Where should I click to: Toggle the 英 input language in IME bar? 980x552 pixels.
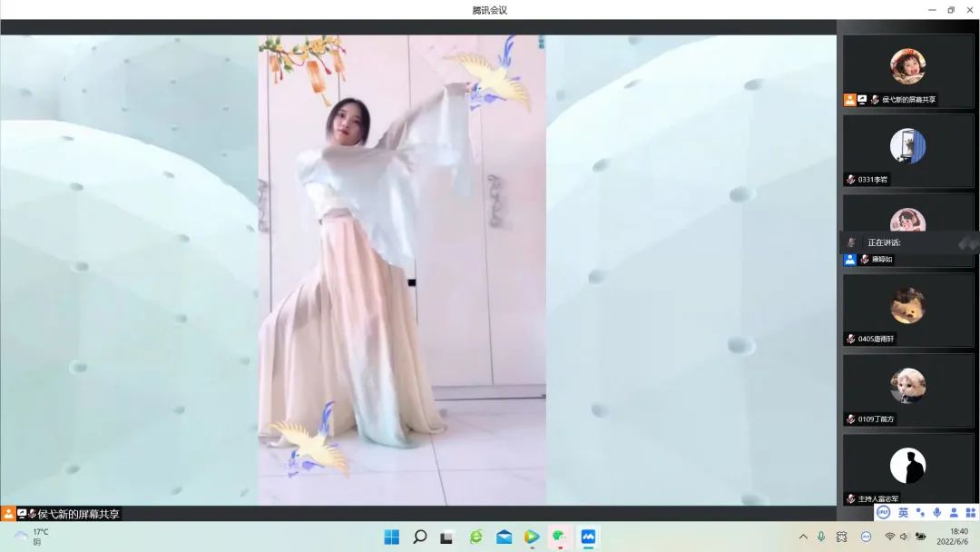click(x=903, y=513)
